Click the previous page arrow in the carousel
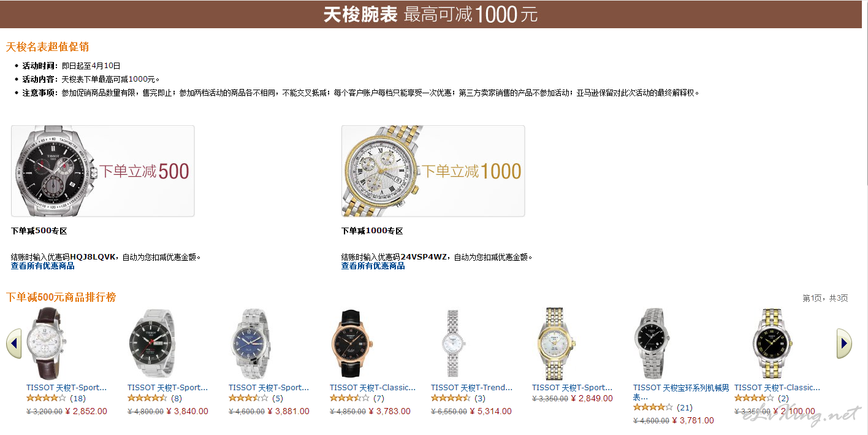Screen dimensions: 868x435 coord(13,344)
